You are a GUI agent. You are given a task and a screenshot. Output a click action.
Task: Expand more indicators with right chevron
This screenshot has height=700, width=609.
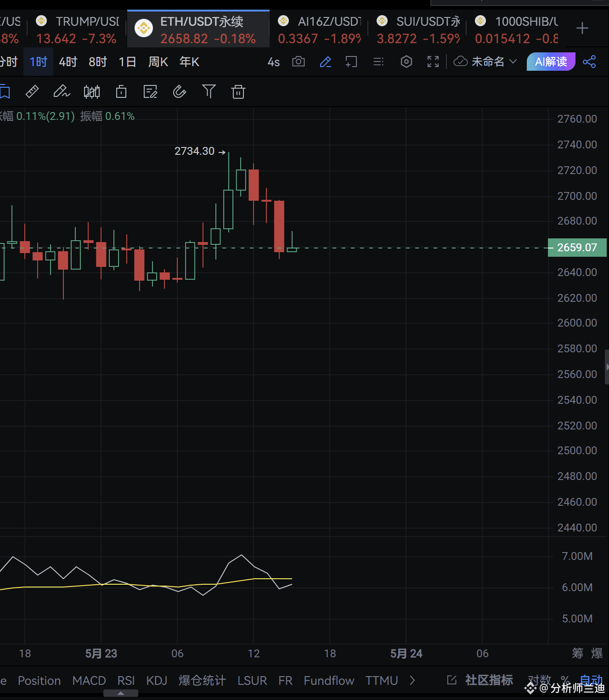click(x=412, y=680)
